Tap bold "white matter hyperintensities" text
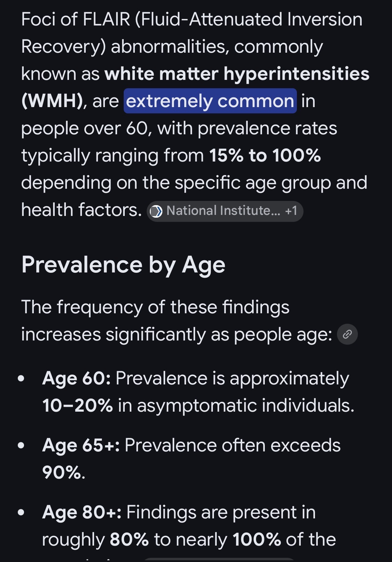This screenshot has width=392, height=562. [237, 74]
